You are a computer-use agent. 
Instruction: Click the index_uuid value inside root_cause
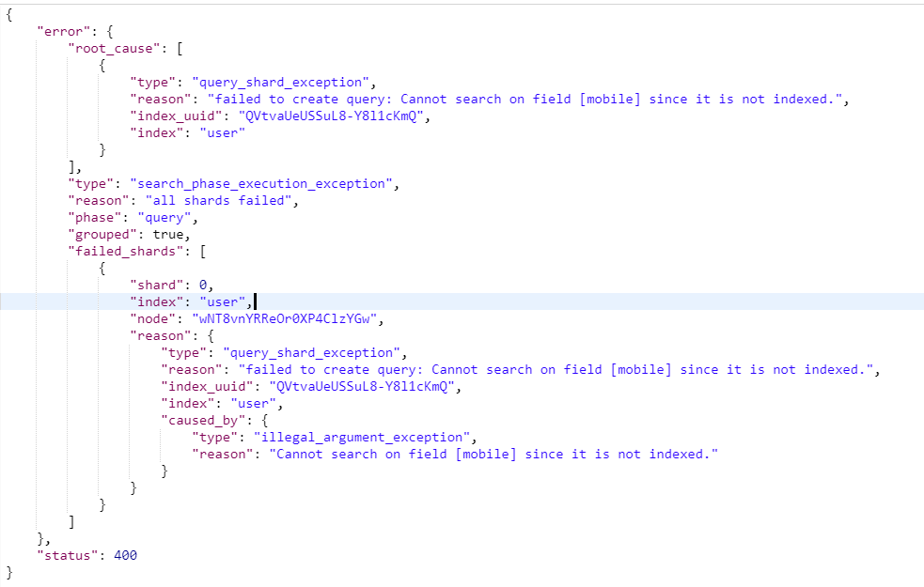coord(331,116)
